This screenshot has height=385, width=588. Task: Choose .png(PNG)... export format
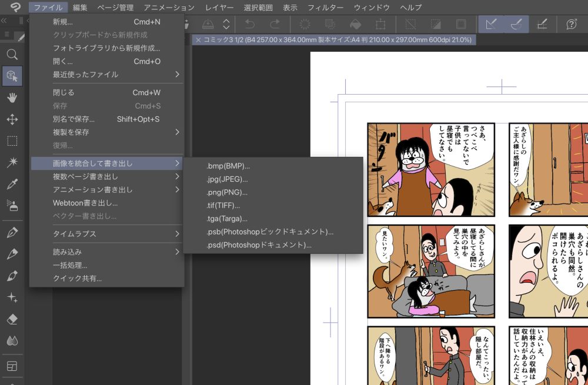click(x=227, y=192)
